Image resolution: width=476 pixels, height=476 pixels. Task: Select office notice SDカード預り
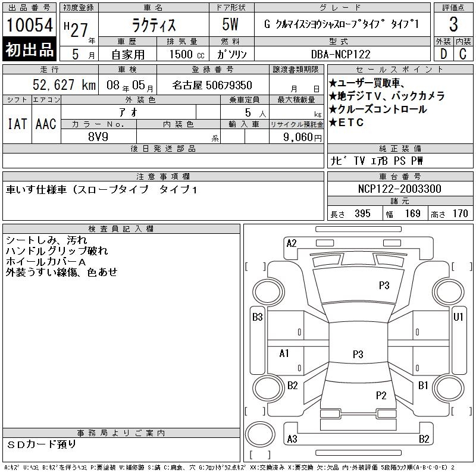pyautogui.click(x=42, y=444)
